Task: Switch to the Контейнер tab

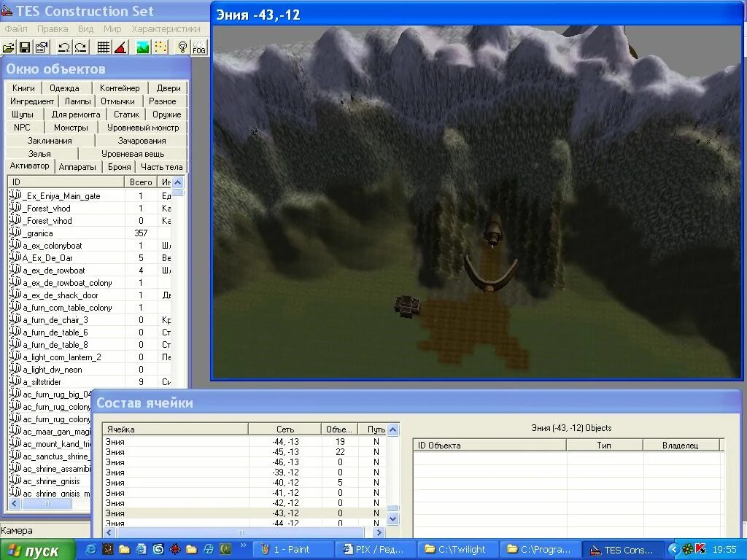Action: tap(120, 88)
